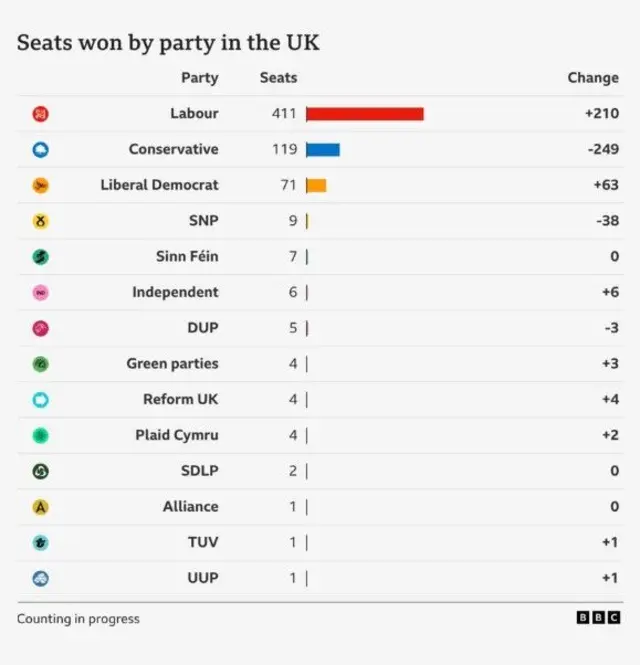Click the blue Conservative seats bar

pyautogui.click(x=322, y=150)
